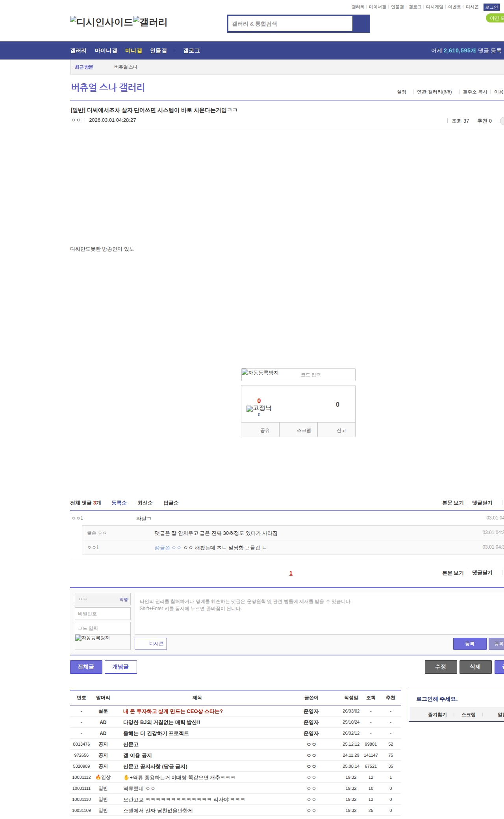Click the 고정닉 icon in the recommend box

[259, 408]
